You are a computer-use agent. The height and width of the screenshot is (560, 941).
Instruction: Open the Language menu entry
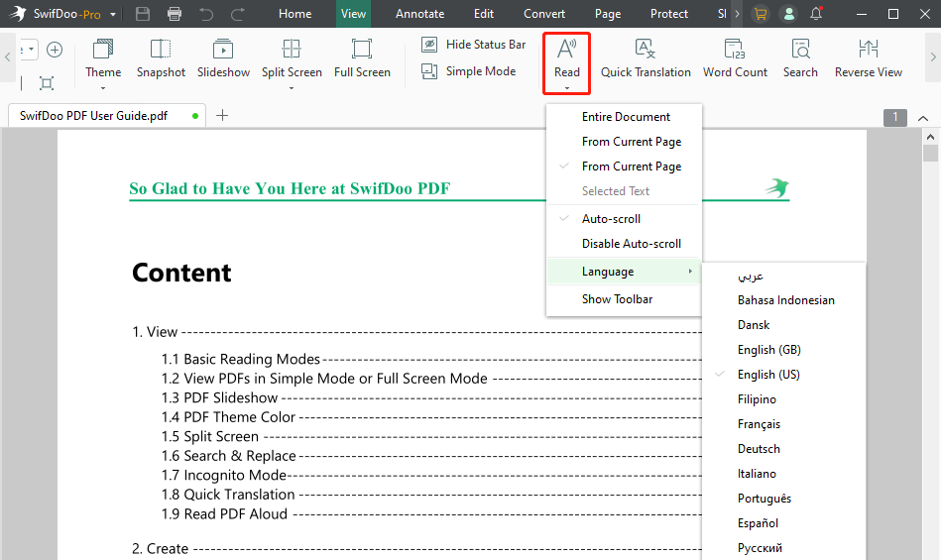coord(624,272)
